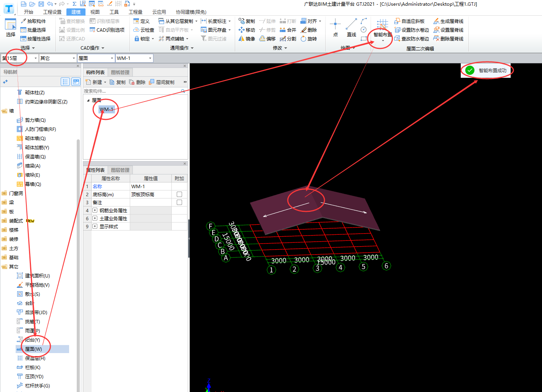Toggle 附加 checkbox for 备注 row
542x392 pixels.
(x=179, y=202)
